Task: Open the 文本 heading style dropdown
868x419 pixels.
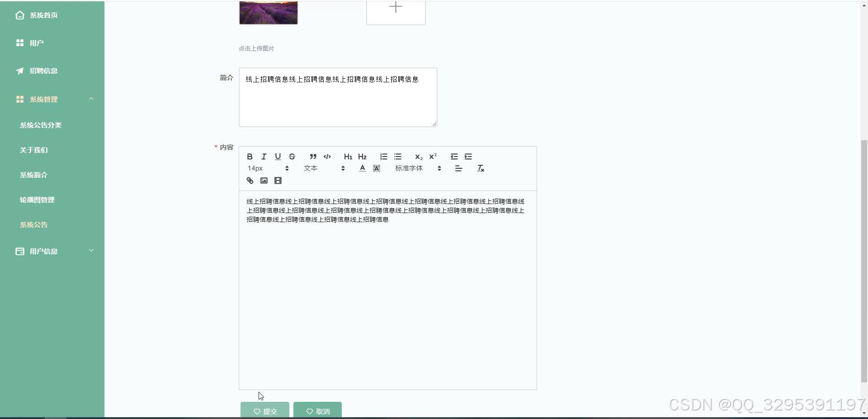Action: [324, 168]
